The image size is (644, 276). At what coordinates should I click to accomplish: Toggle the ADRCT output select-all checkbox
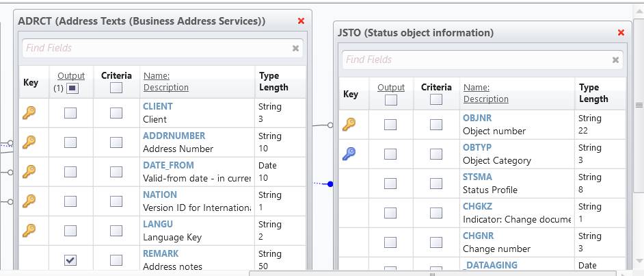pyautogui.click(x=73, y=88)
